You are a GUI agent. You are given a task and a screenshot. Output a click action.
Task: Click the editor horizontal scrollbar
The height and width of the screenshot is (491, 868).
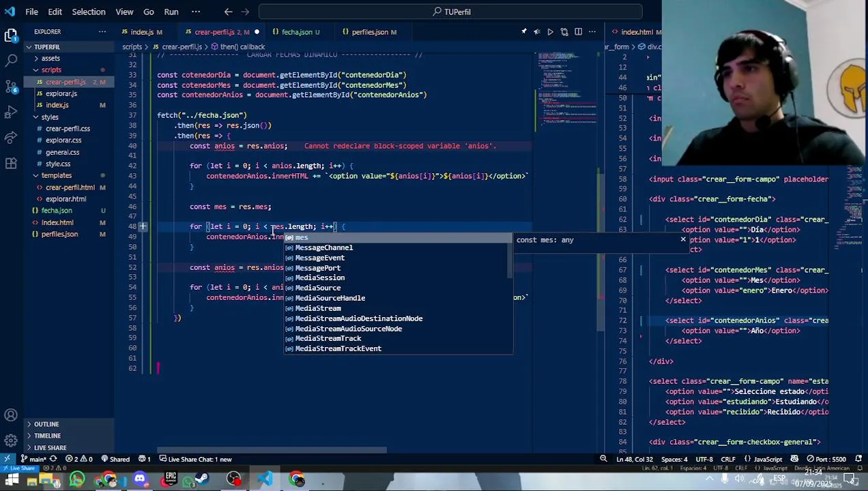273,450
